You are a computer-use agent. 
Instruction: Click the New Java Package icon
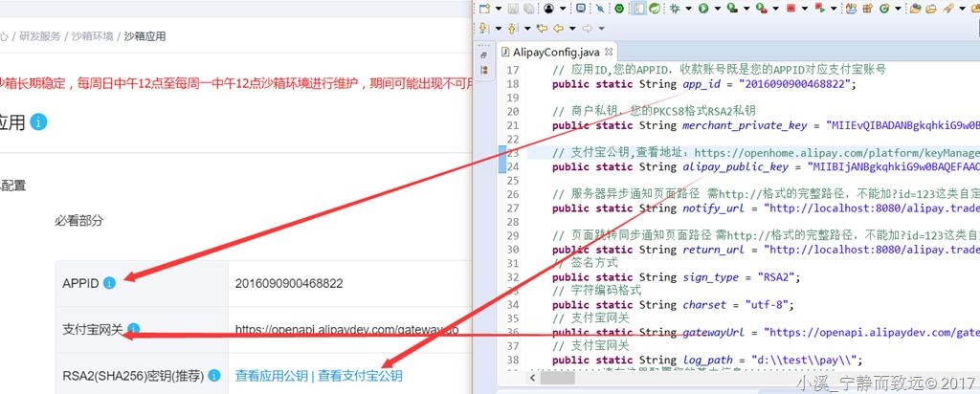867,8
